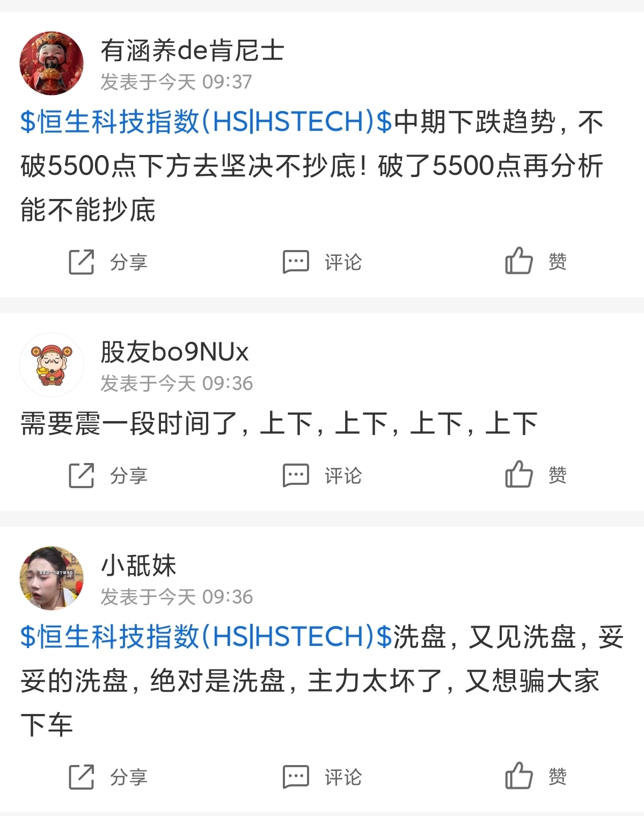Tap 分享 label under 小舐妹's post
The width and height of the screenshot is (644, 816).
[x=129, y=777]
